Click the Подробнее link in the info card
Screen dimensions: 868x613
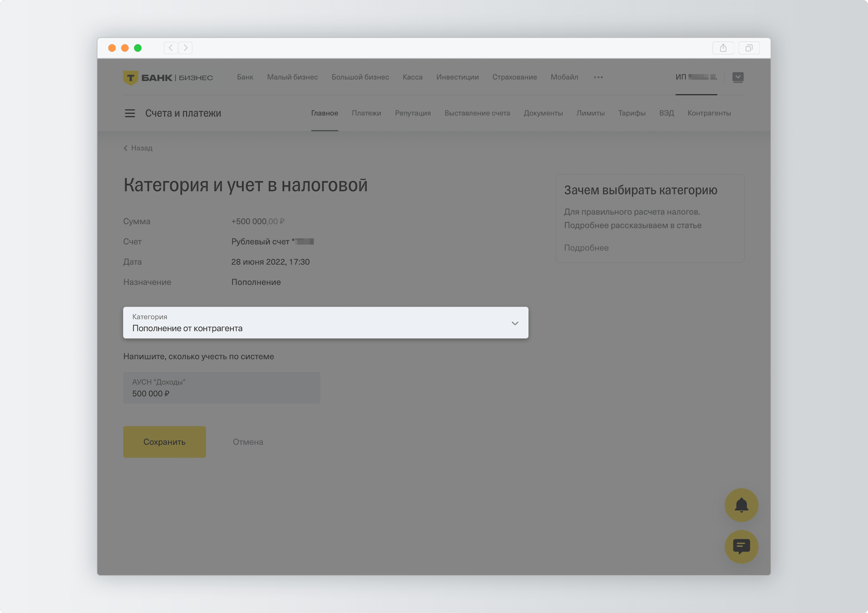[x=586, y=248]
